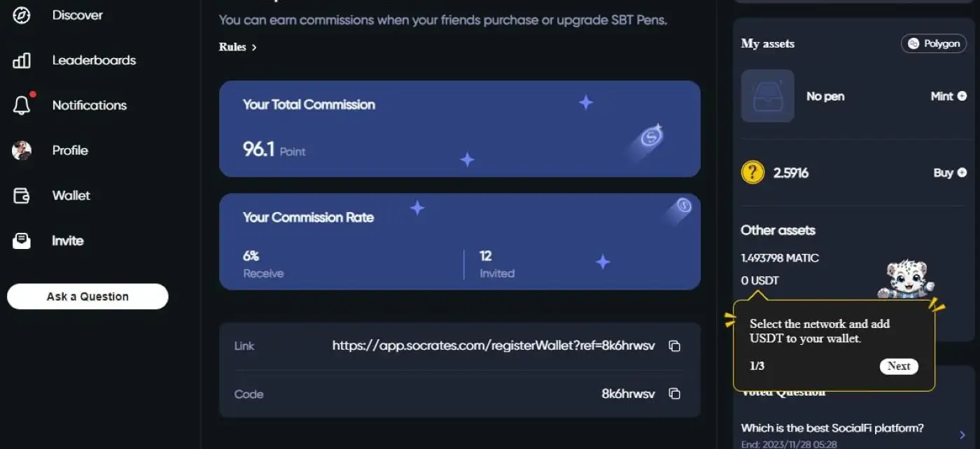Expand the best SocialFi platform question arrow
The image size is (980, 449).
962,434
